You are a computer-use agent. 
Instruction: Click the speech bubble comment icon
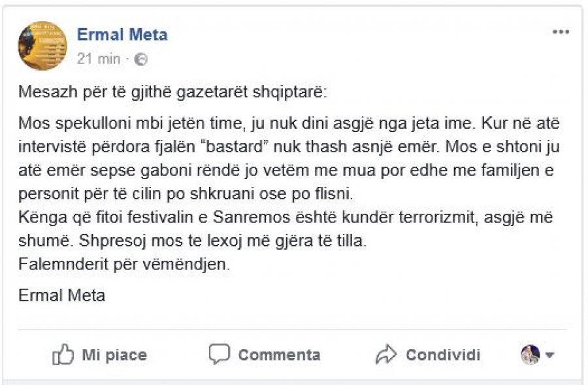coord(220,354)
